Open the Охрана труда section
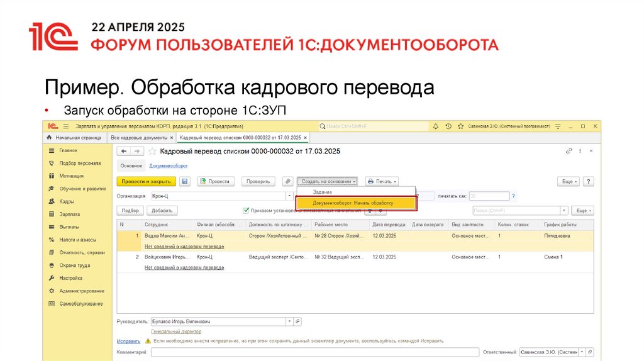The height and width of the screenshot is (361, 644). tap(74, 265)
